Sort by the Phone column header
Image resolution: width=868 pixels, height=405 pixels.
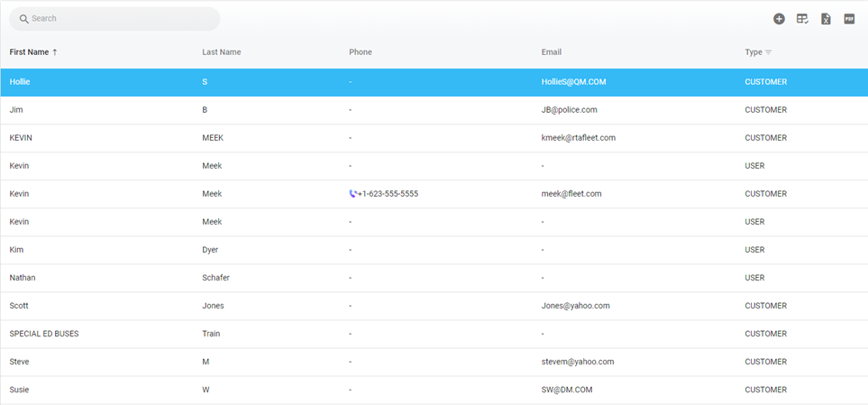pyautogui.click(x=360, y=52)
